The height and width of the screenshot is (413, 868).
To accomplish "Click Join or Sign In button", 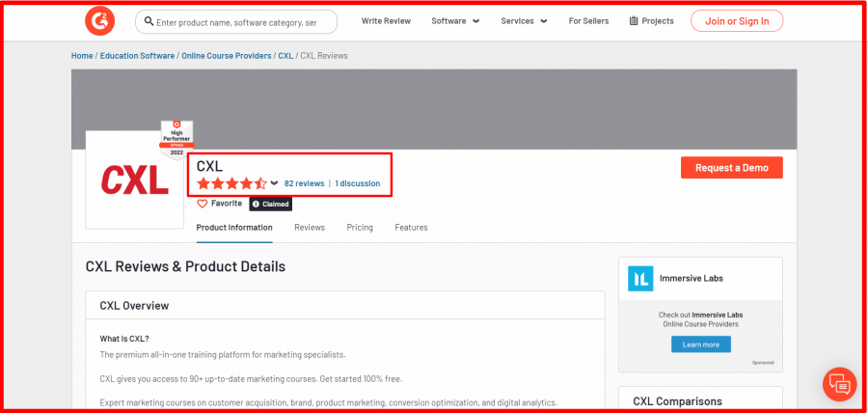I will 737,21.
